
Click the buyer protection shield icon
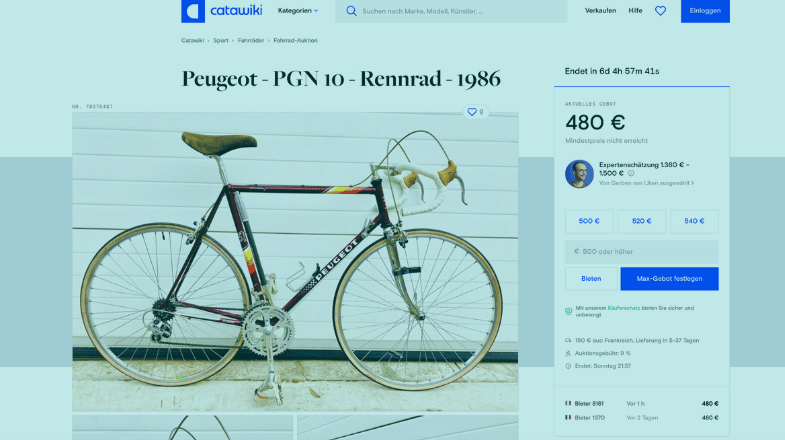tap(568, 311)
